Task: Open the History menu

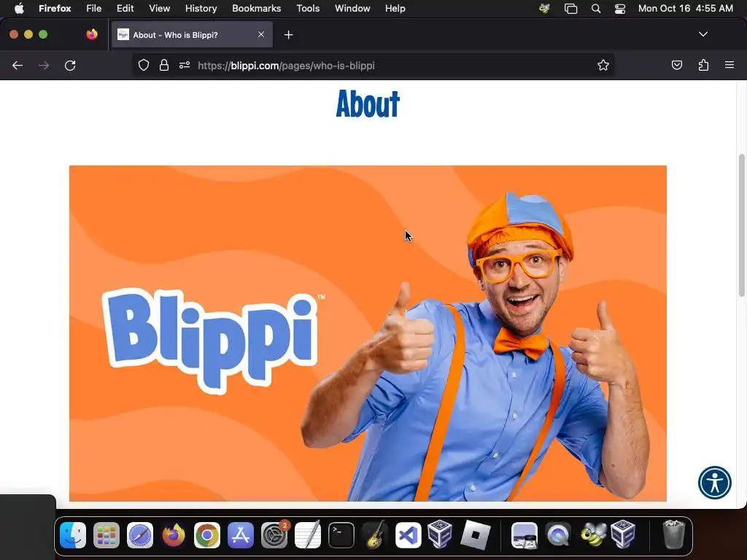Action: point(201,8)
